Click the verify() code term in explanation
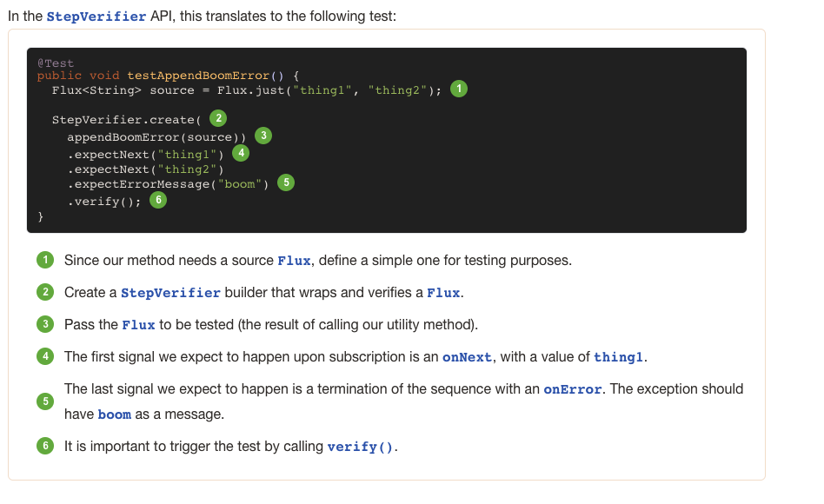This screenshot has height=504, width=824. click(x=360, y=447)
